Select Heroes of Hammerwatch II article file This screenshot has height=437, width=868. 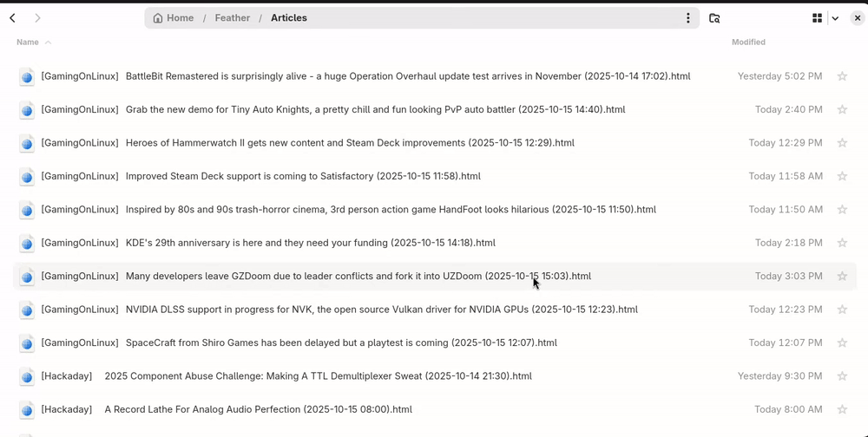349,143
